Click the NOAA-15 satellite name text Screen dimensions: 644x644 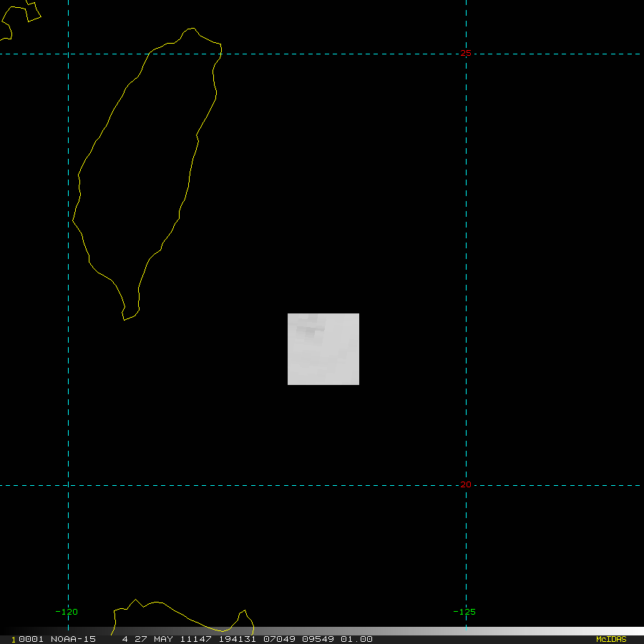pyautogui.click(x=73, y=639)
